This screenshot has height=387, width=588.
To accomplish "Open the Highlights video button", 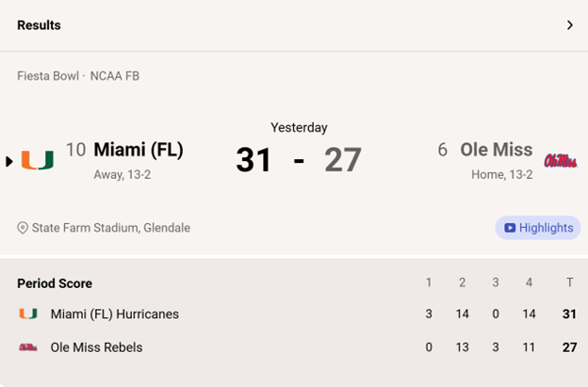I will click(538, 228).
